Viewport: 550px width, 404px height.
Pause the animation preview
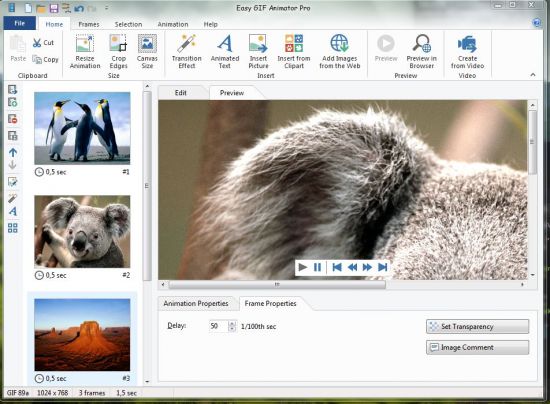[x=317, y=267]
